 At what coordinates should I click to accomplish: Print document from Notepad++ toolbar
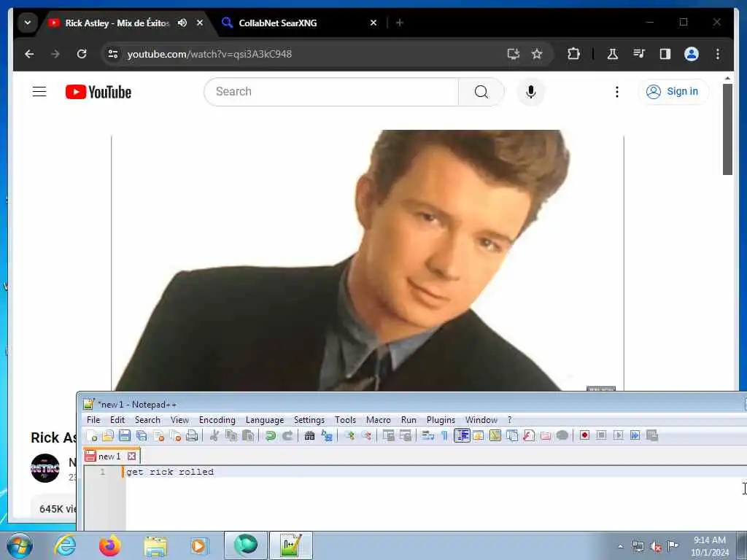tap(192, 435)
